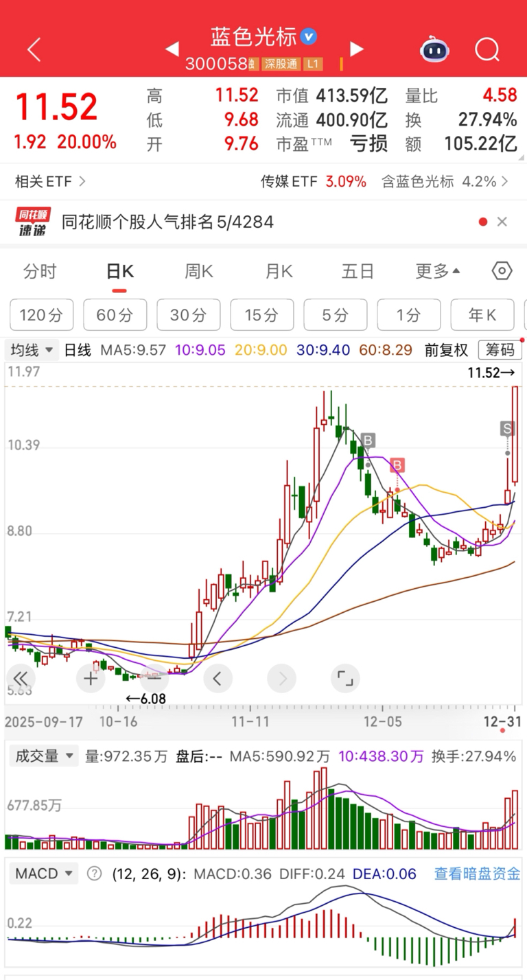Switch to 周K tab
The height and width of the screenshot is (980, 527).
pos(199,271)
